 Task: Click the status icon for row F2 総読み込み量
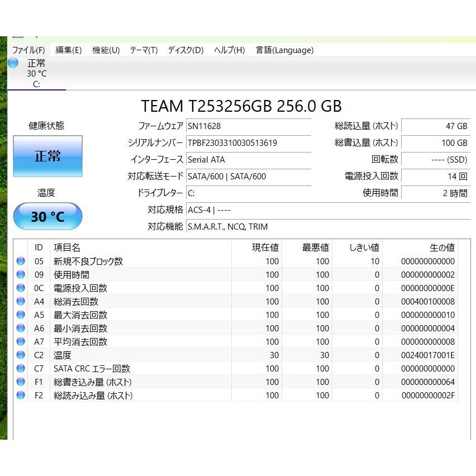[21, 395]
